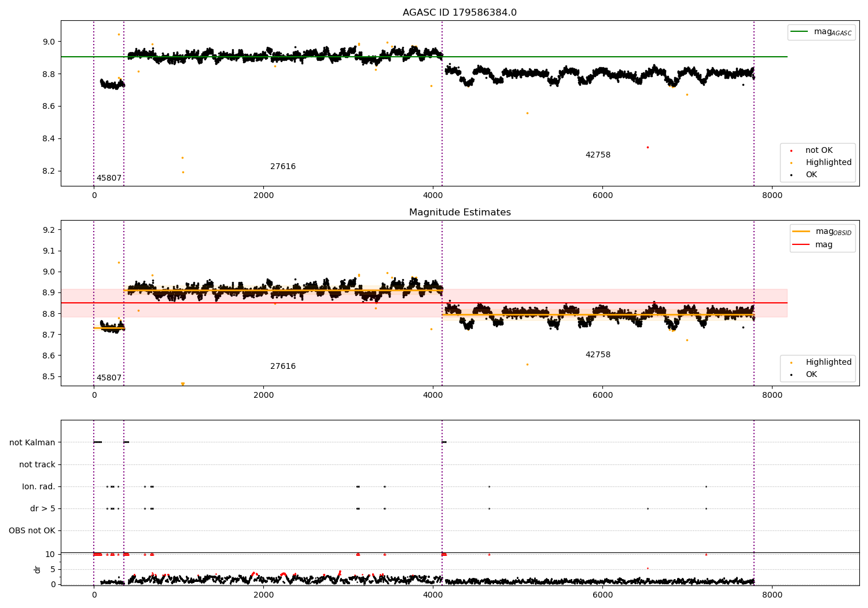Click x-axis tick "8000" under the top plot
The width and height of the screenshot is (868, 608).
(x=772, y=195)
